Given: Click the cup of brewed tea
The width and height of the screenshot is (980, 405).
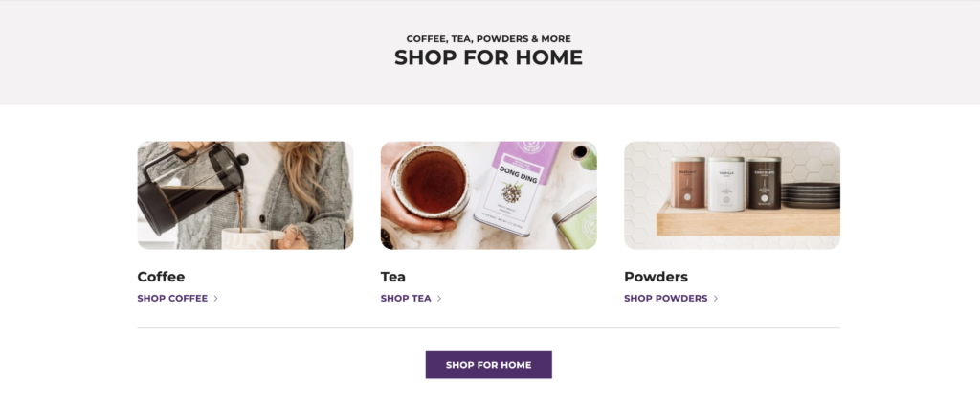Looking at the screenshot, I should 432,181.
